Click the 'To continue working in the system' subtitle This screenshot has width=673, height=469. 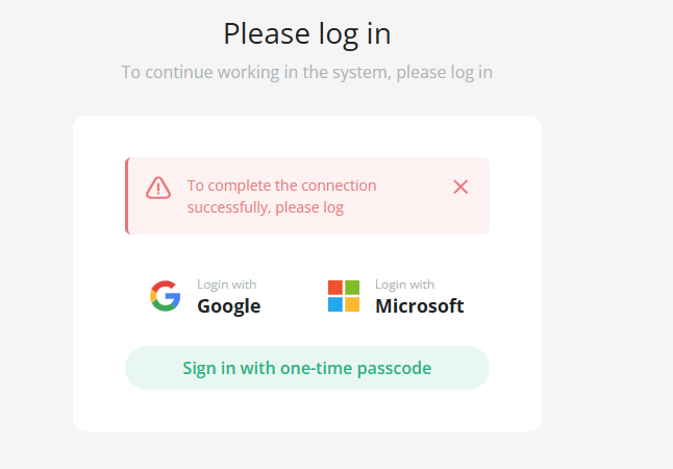tap(307, 72)
